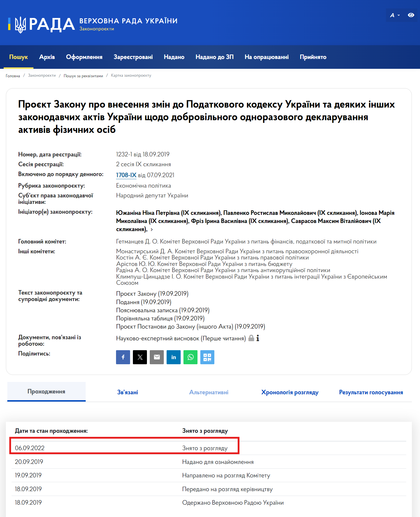Switch to the Зв'язані tab
This screenshot has width=420, height=517.
click(x=128, y=392)
